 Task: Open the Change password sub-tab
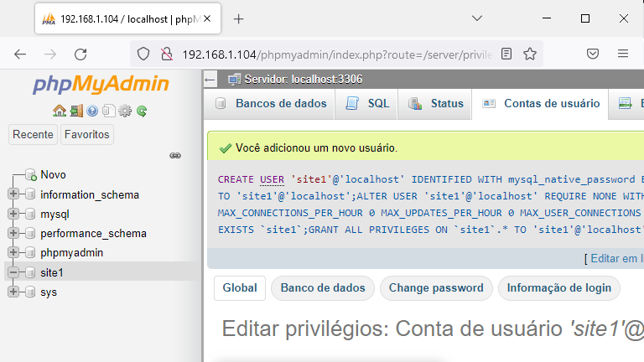coord(436,287)
